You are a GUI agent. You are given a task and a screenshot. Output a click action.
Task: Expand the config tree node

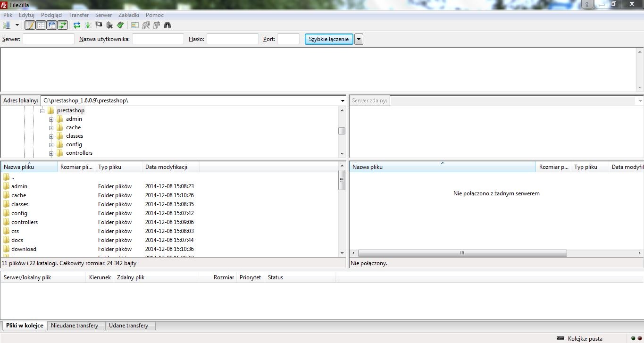(51, 145)
